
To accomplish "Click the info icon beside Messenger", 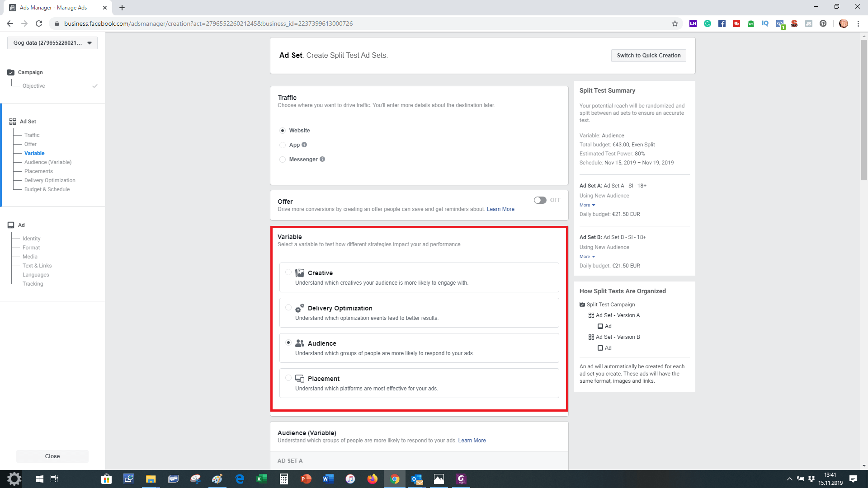I will (322, 159).
